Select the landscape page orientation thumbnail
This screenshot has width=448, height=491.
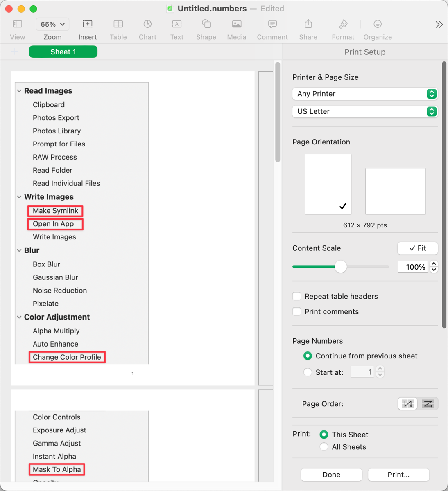395,191
